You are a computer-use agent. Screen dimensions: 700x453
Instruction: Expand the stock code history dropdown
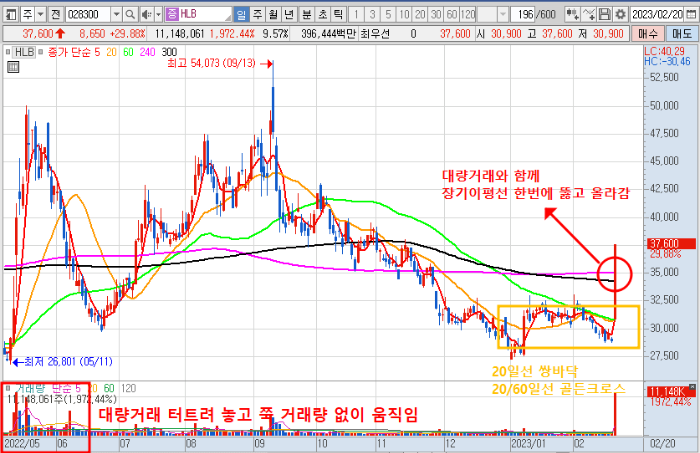click(116, 15)
